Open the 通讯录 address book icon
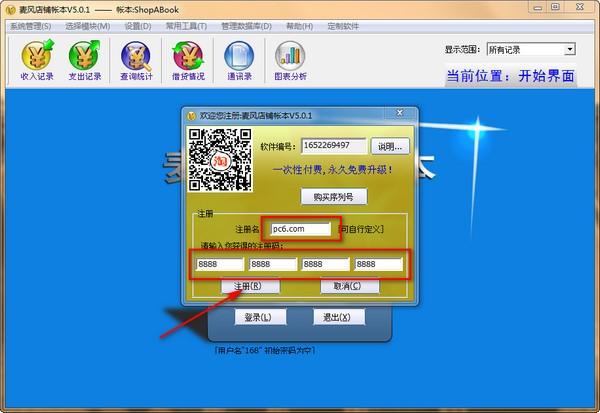 pos(239,60)
